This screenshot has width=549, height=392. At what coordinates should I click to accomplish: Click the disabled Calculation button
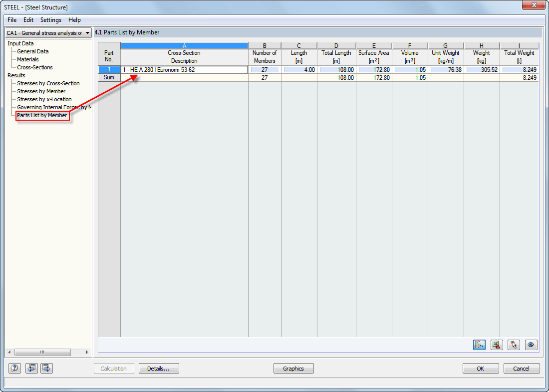coord(114,369)
